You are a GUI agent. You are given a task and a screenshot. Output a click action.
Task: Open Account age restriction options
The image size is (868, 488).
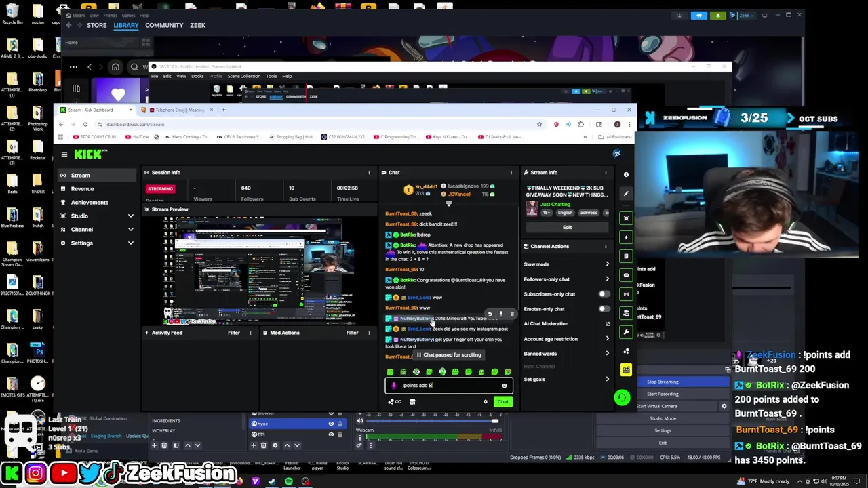point(566,338)
